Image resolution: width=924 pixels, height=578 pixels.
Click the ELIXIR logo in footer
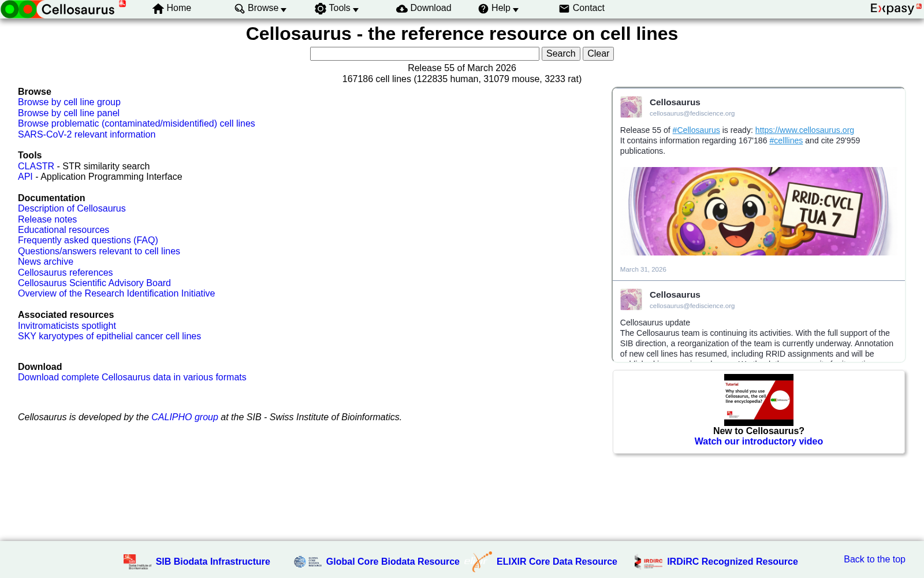[x=479, y=561]
